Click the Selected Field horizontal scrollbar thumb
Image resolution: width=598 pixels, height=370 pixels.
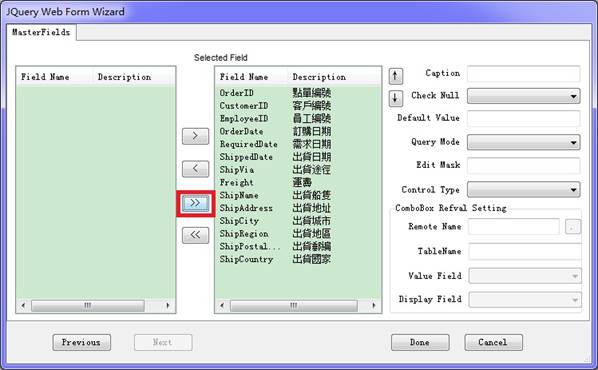(294, 306)
